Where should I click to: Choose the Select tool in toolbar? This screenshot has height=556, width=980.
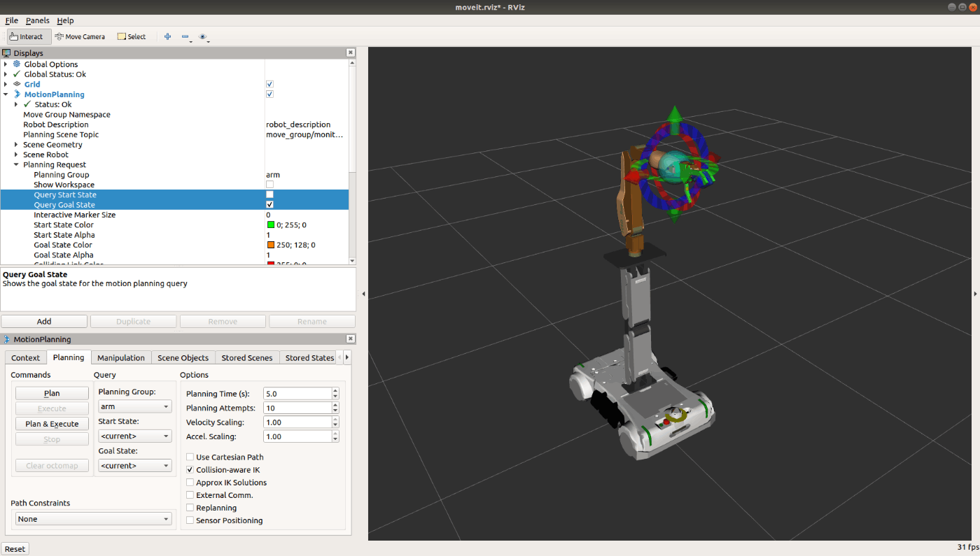(131, 36)
